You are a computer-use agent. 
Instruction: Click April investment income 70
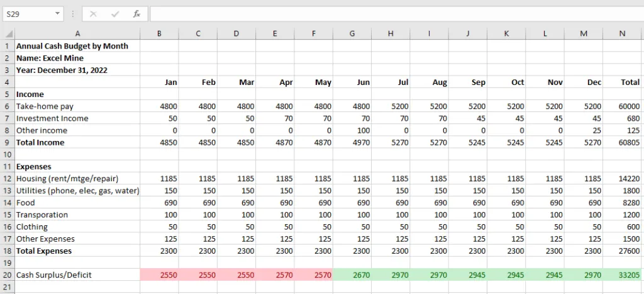coord(275,118)
